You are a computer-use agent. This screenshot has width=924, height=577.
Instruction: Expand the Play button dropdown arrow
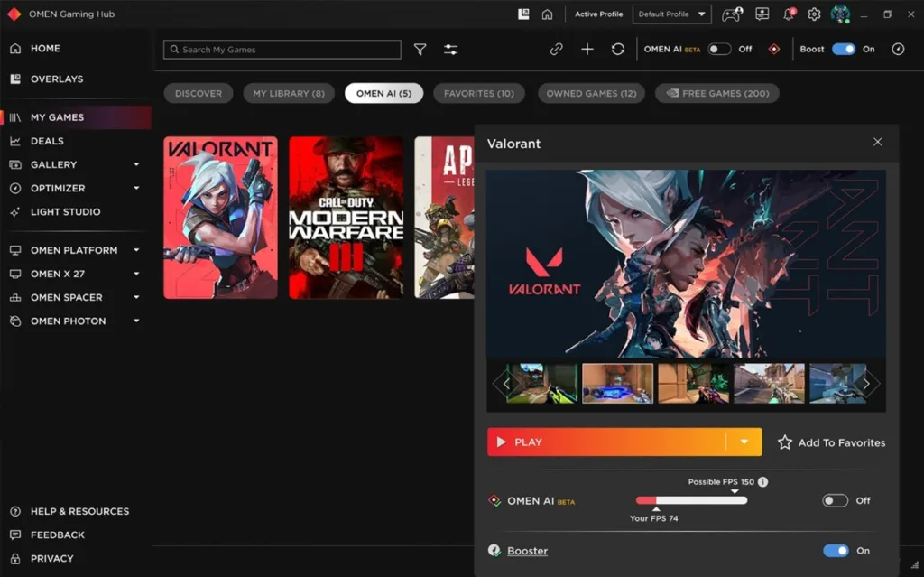tap(744, 442)
